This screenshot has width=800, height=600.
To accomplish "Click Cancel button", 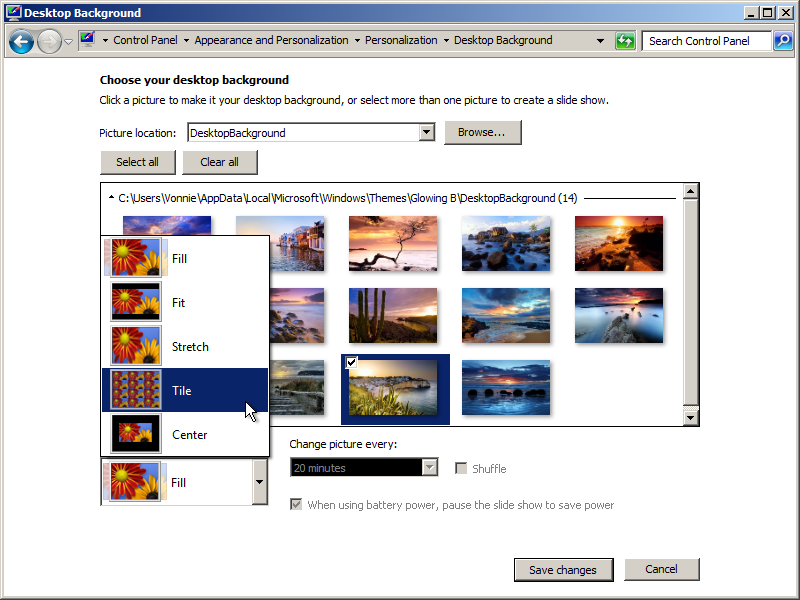I will pyautogui.click(x=661, y=569).
